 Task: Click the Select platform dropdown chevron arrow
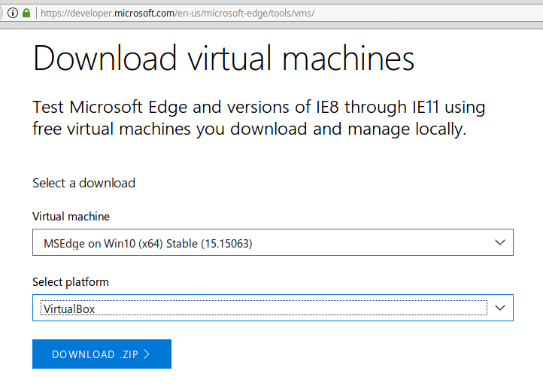coord(499,308)
